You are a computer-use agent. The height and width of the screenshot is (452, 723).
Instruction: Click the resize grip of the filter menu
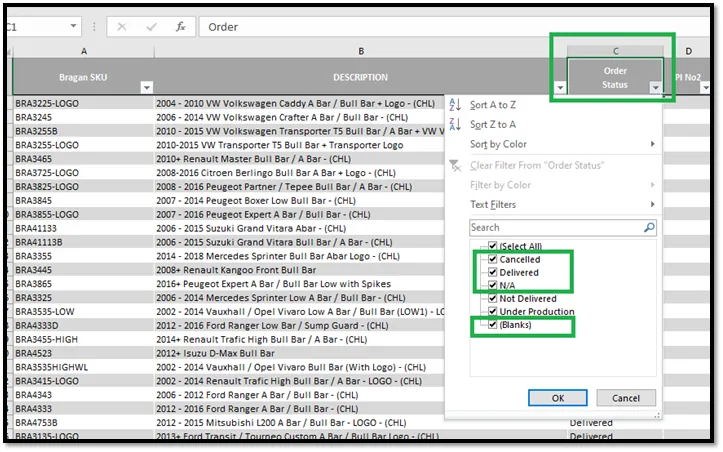tap(657, 416)
